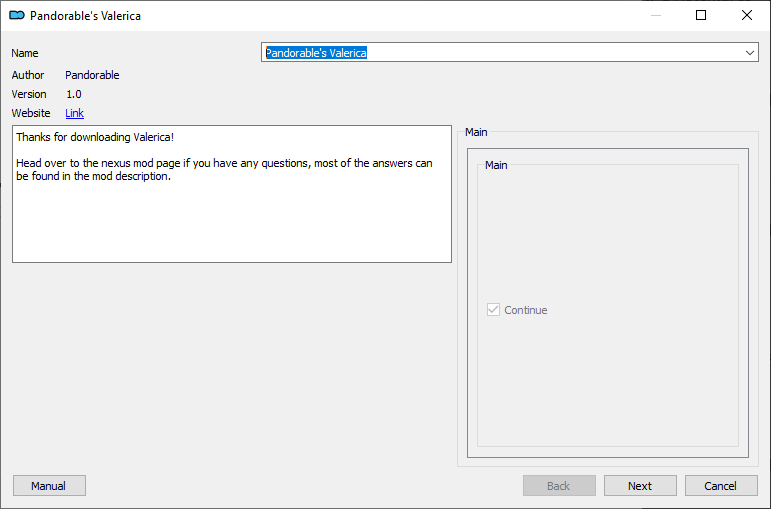This screenshot has height=509, width=771.
Task: Maximize the installer window
Action: point(701,15)
